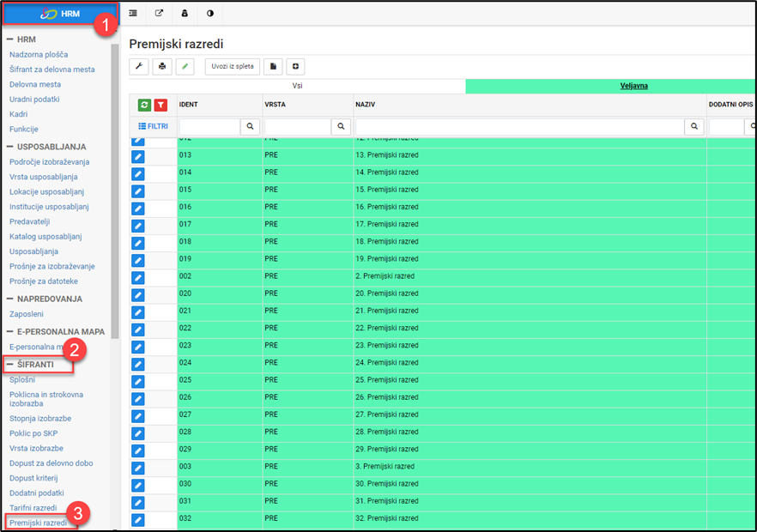Click the HRM logo header button
The height and width of the screenshot is (532, 757).
coord(60,14)
